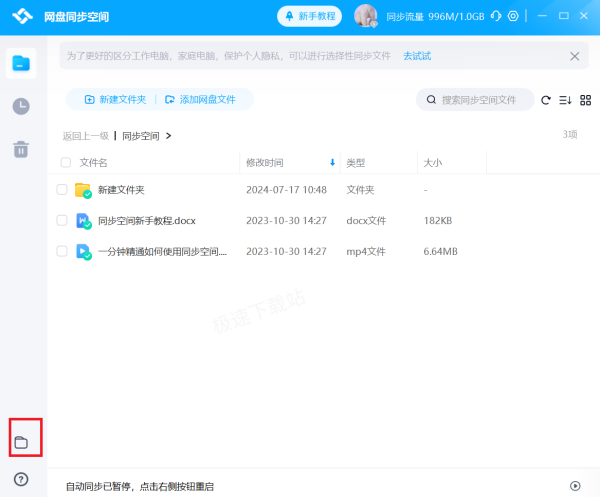This screenshot has height=497, width=600.
Task: Toggle sort arrow on 修改时间 column
Action: click(332, 163)
